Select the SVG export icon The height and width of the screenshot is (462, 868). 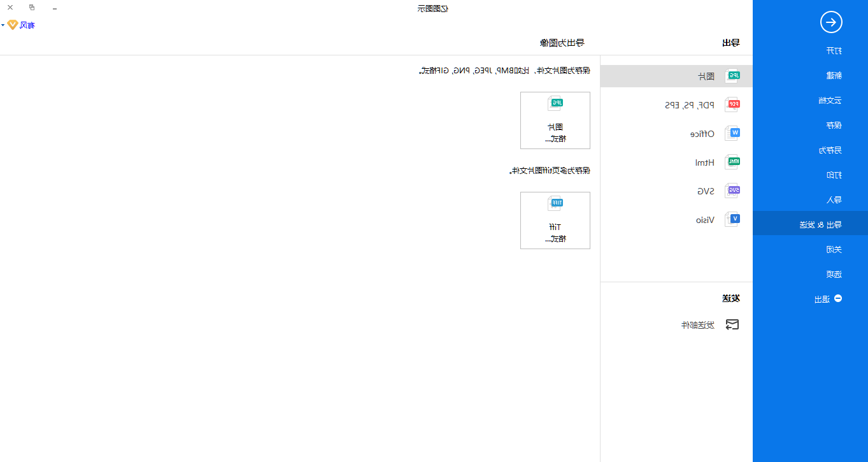[x=732, y=191]
